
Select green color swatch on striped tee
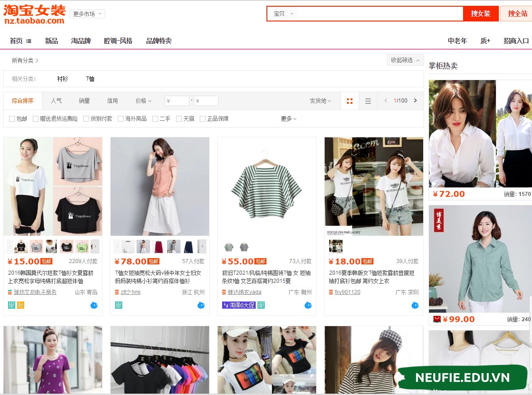(229, 247)
